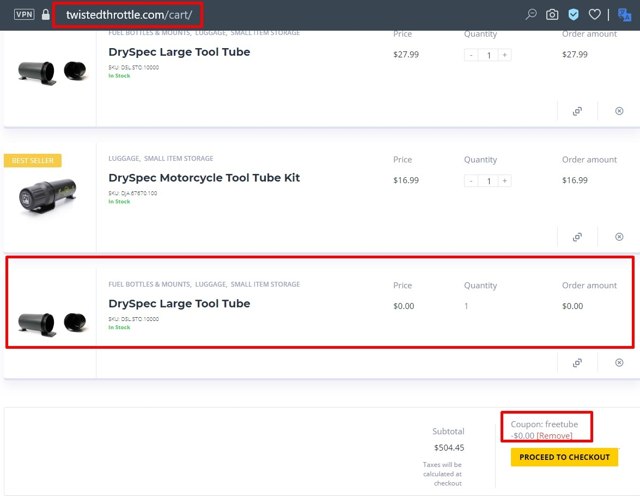This screenshot has width=640, height=496.
Task: Remove Motorcycle Tool Tube Kit from cart
Action: [x=619, y=237]
